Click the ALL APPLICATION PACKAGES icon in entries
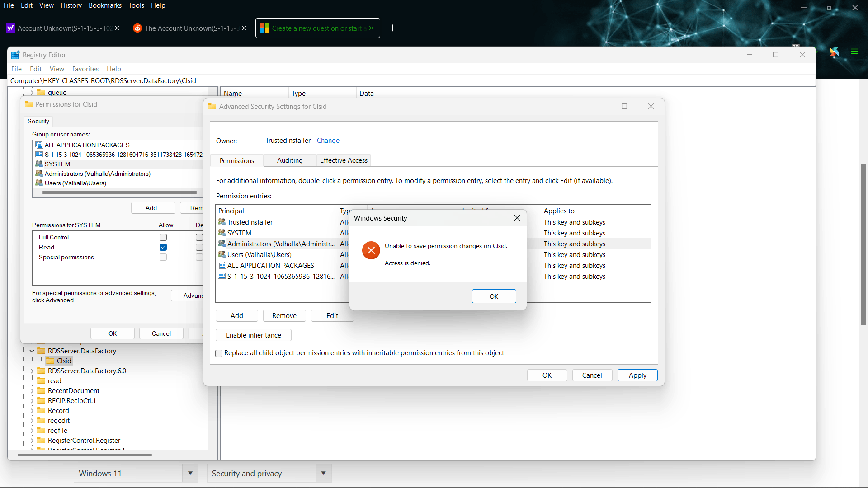868x488 pixels. [222, 265]
